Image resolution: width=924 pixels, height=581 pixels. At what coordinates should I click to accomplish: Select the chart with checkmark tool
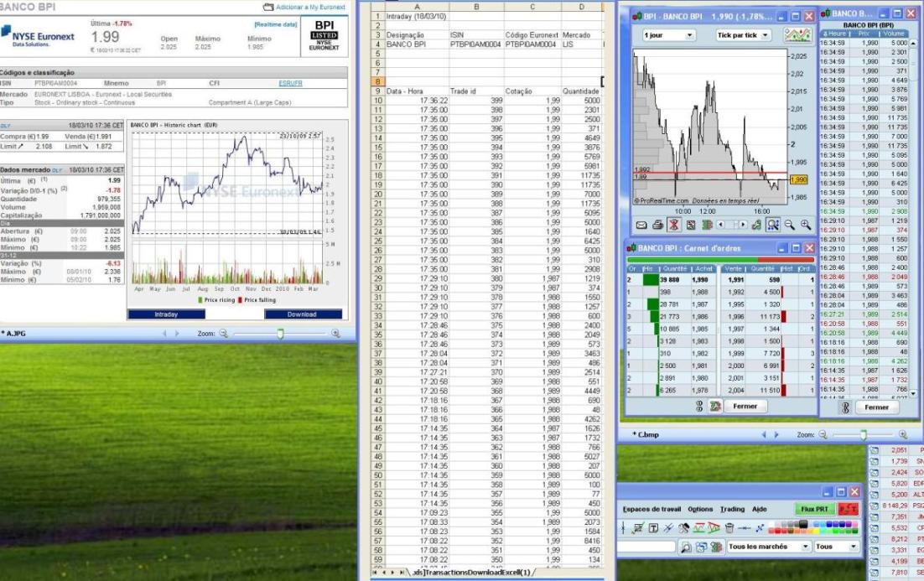click(637, 528)
